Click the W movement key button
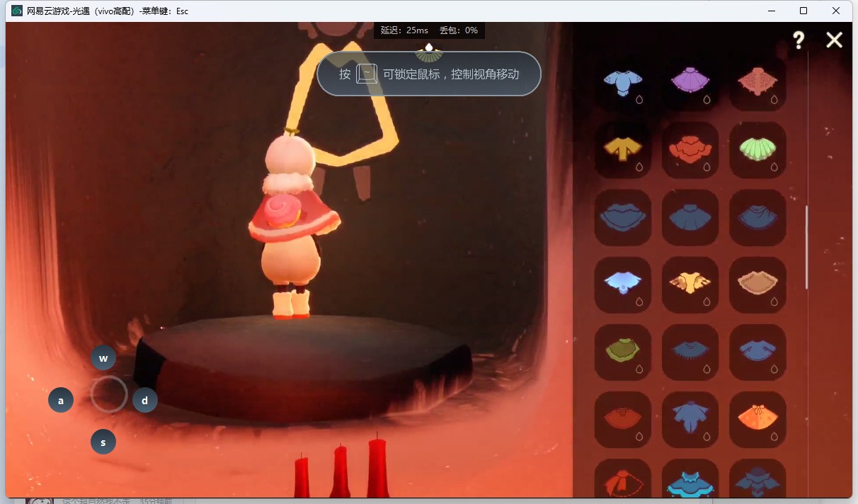Viewport: 858px width, 504px height. click(103, 357)
